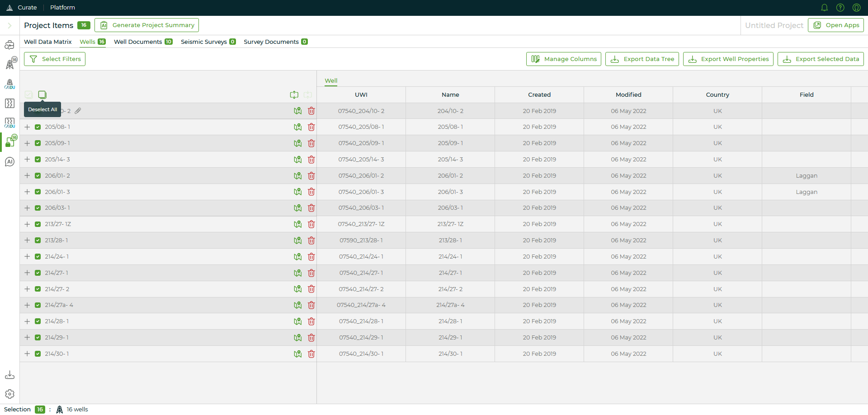The image size is (868, 415).
Task: Click the Deselect All checkbox icon
Action: 42,94
